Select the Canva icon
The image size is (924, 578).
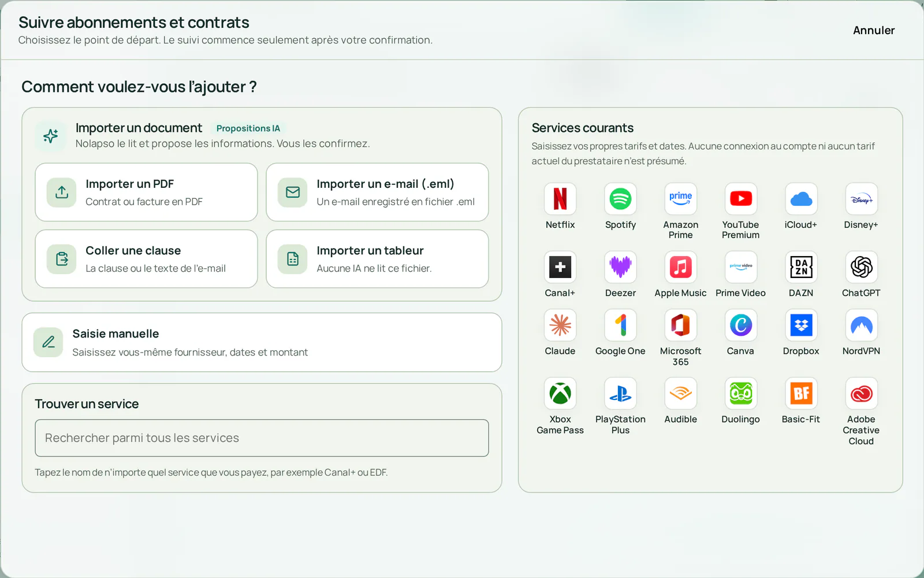coord(741,325)
